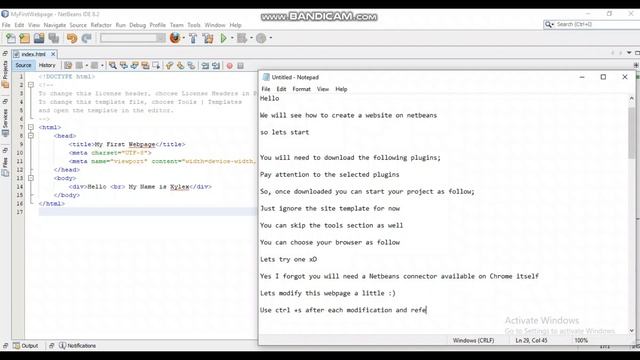Find previous occurrence in editor toolbar
Image resolution: width=640 pixels, height=360 pixels.
click(x=123, y=65)
